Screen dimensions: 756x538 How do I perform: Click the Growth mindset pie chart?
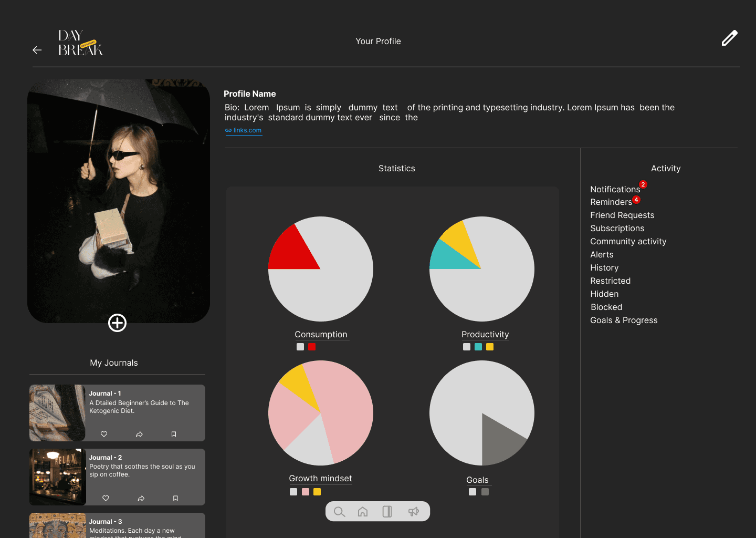click(321, 413)
